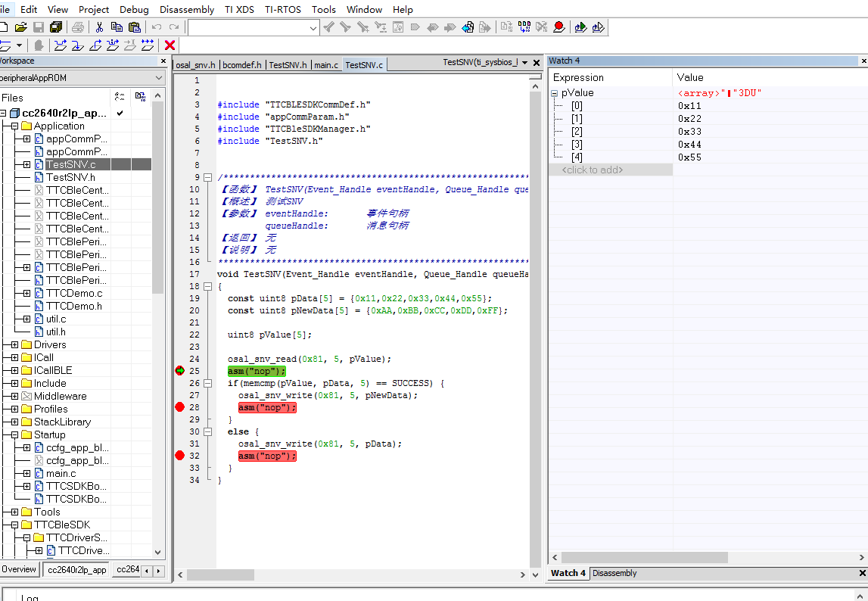Switch to the bcomdef.h editor tab
The width and height of the screenshot is (868, 601).
pyautogui.click(x=242, y=65)
